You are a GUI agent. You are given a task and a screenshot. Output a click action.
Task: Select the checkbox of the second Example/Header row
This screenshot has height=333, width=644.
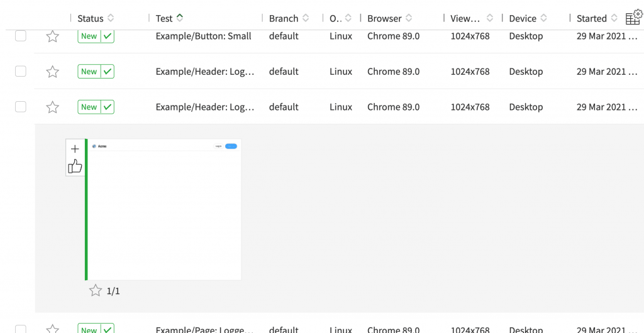(x=21, y=72)
